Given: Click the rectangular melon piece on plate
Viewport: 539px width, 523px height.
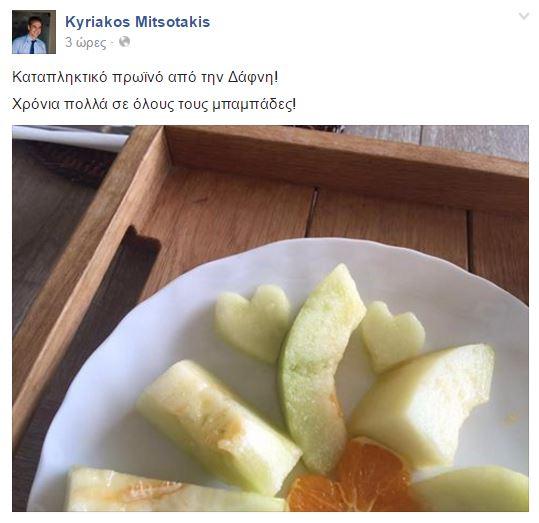Looking at the screenshot, I should click(219, 425).
